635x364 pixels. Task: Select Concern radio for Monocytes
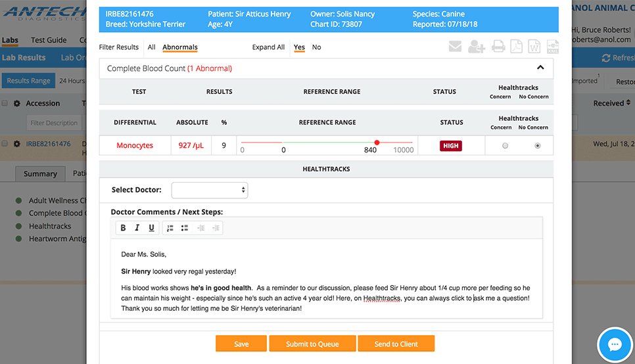(x=505, y=146)
